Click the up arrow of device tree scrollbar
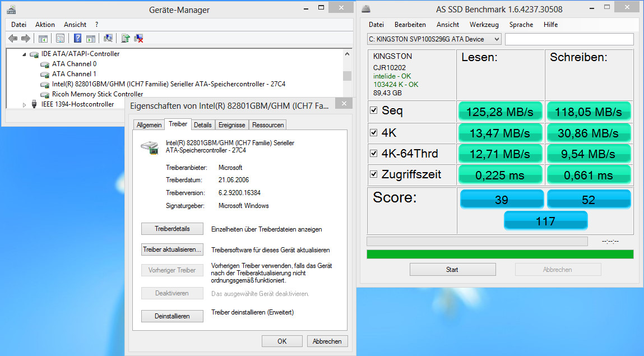Viewport: 644px width, 356px height. 347,54
